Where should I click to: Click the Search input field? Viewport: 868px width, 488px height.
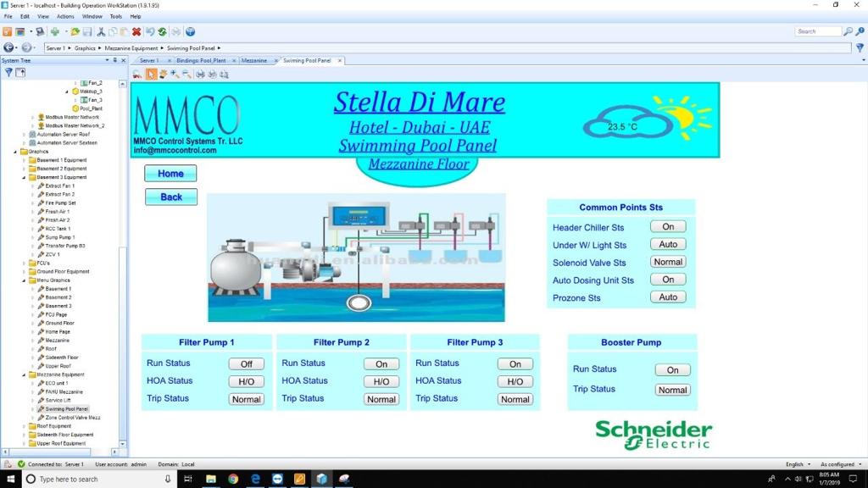click(817, 31)
